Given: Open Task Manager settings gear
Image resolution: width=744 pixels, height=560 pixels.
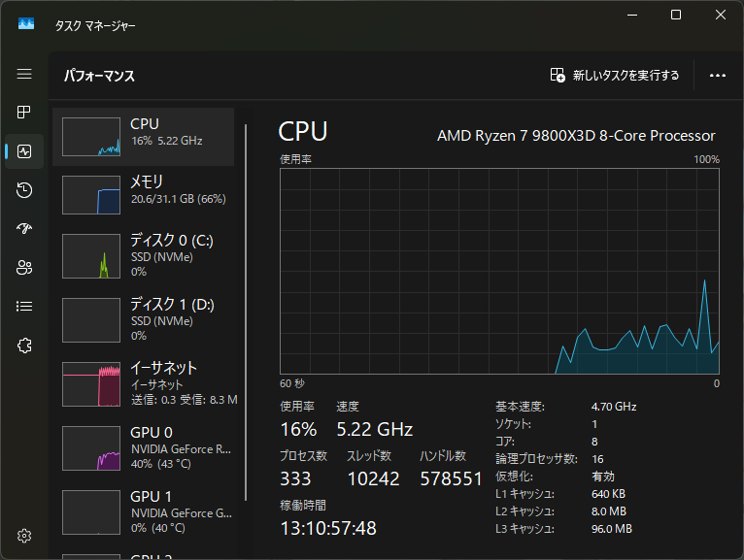Looking at the screenshot, I should point(24,536).
